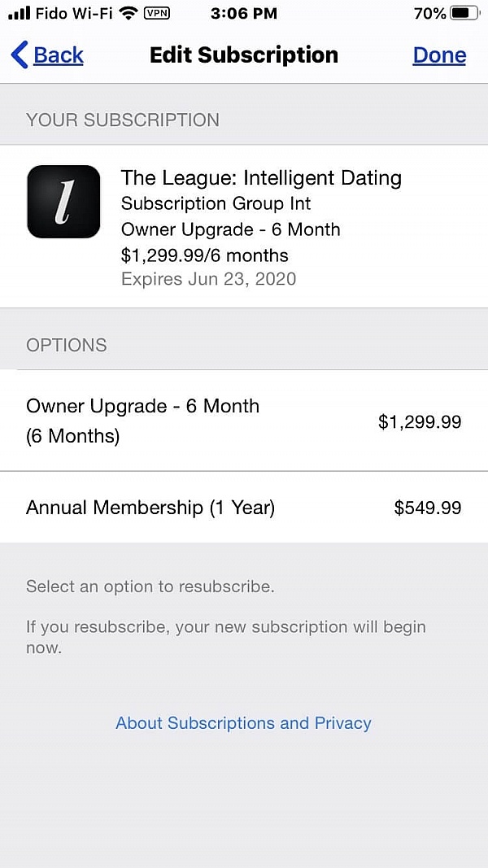
Task: Tap The League: Intelligent Dating name
Action: tap(261, 177)
